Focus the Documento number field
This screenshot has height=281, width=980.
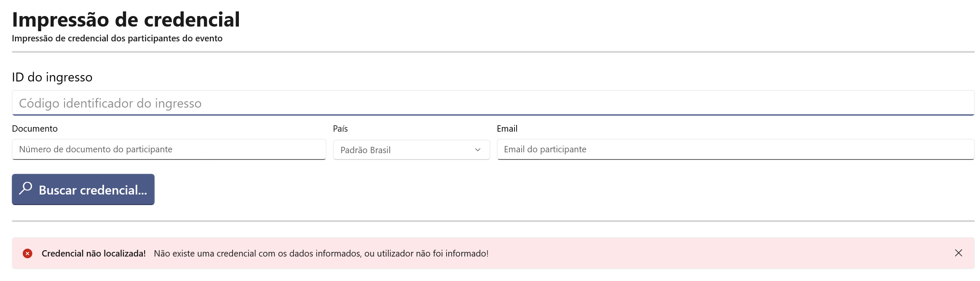(169, 149)
